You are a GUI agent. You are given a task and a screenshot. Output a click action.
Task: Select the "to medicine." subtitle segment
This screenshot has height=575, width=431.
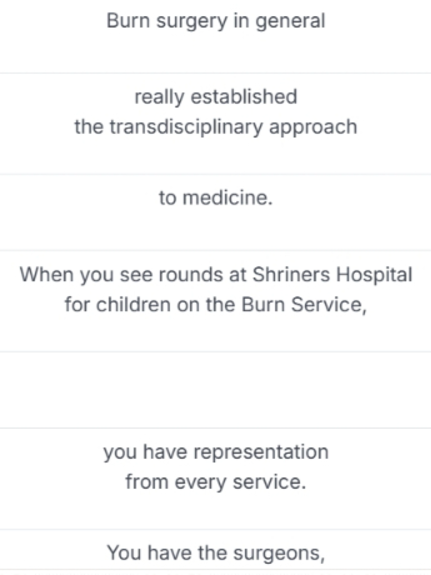coord(215,212)
